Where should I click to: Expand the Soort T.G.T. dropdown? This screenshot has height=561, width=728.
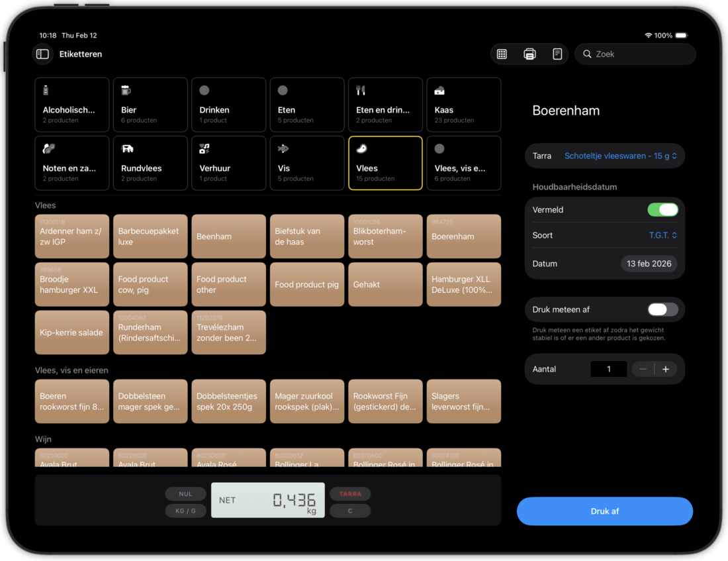[x=662, y=235]
